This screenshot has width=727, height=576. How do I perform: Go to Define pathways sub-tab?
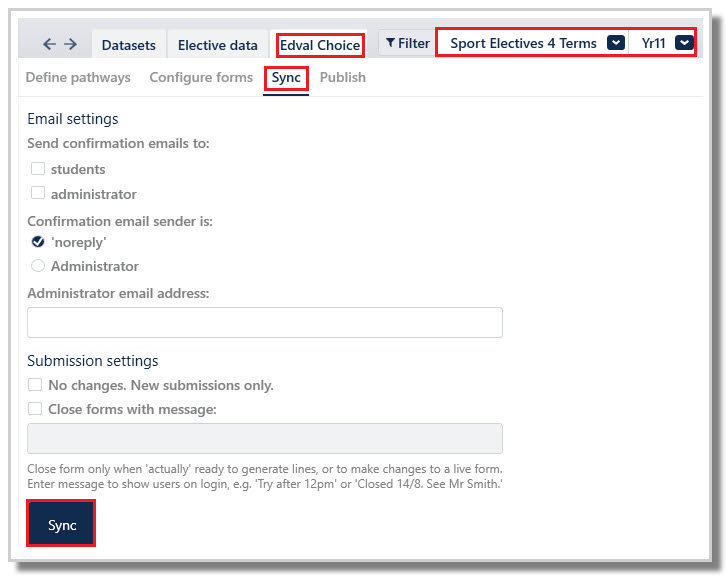pos(78,77)
